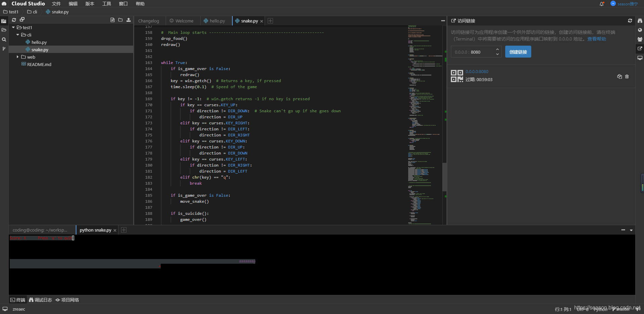Switch to 调试日志 bottom panel

click(40, 300)
